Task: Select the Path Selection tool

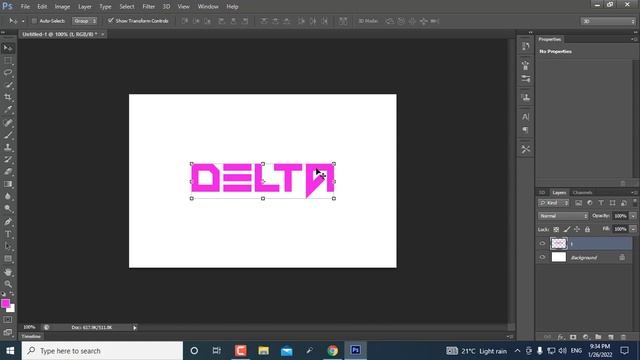Action: (8, 246)
